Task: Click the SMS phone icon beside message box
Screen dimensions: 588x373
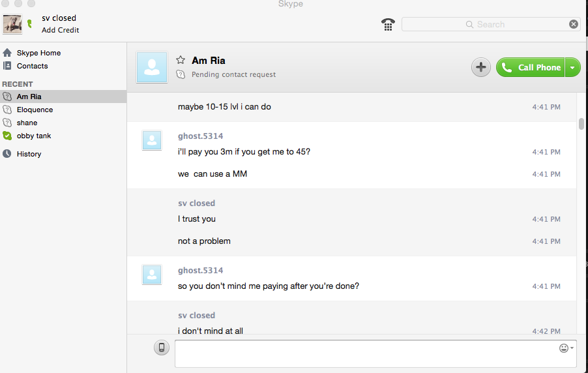Action: coord(162,348)
